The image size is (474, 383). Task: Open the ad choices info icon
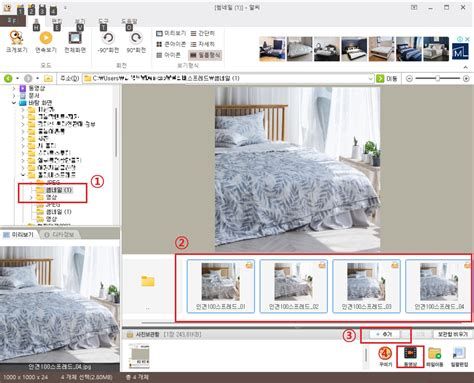pos(460,39)
